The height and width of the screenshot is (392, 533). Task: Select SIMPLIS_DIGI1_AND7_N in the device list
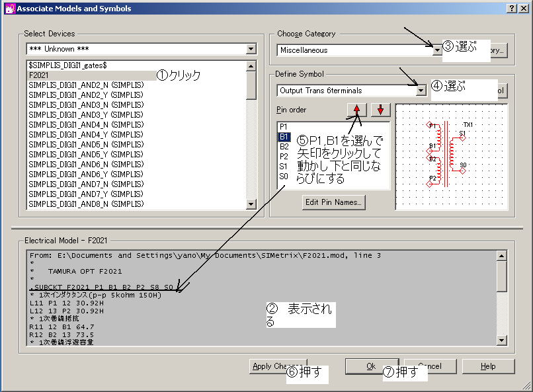point(137,184)
